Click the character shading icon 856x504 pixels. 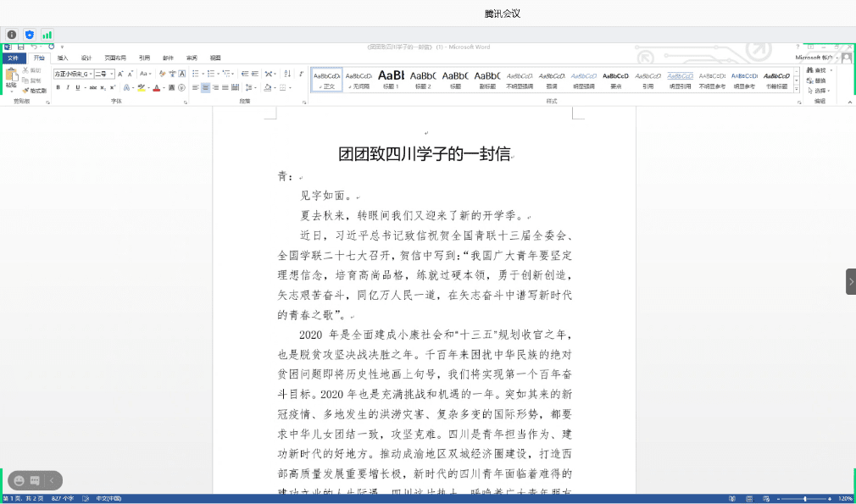(171, 88)
